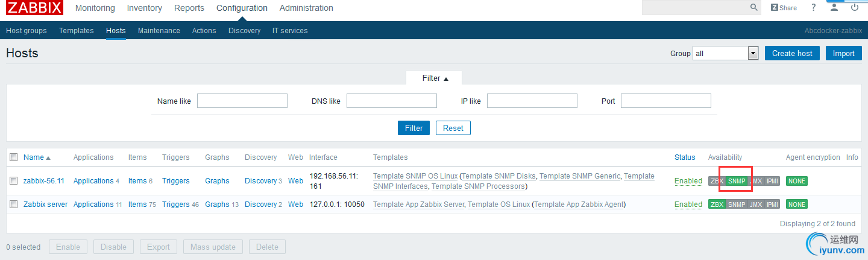Viewport: 868px width, 260px height.
Task: Apply the Filter button
Action: tap(414, 128)
